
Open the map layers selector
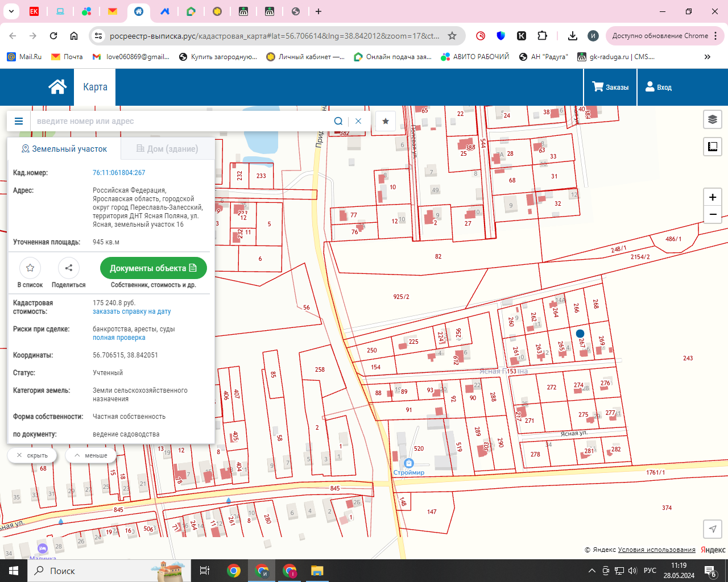click(713, 119)
